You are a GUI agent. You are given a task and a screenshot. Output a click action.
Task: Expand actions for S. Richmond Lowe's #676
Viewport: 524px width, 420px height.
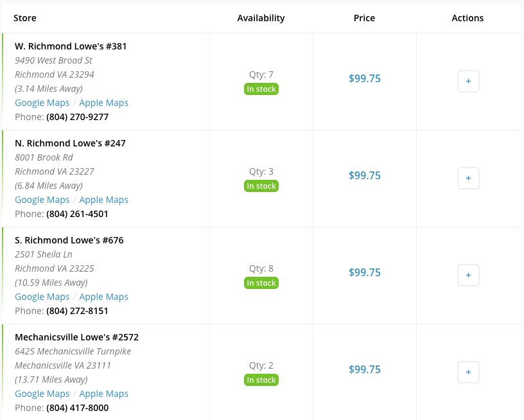pyautogui.click(x=468, y=275)
